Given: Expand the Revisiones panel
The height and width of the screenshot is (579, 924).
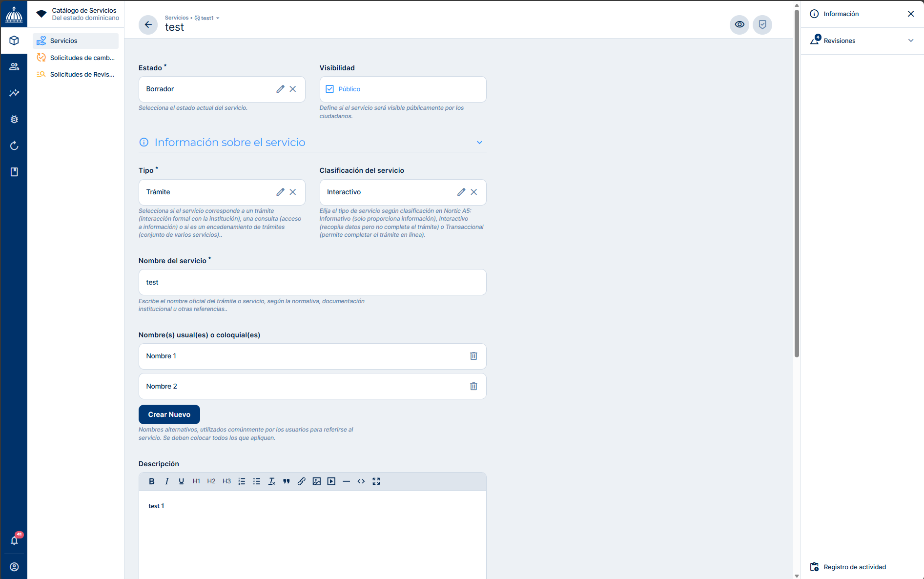Looking at the screenshot, I should (910, 41).
